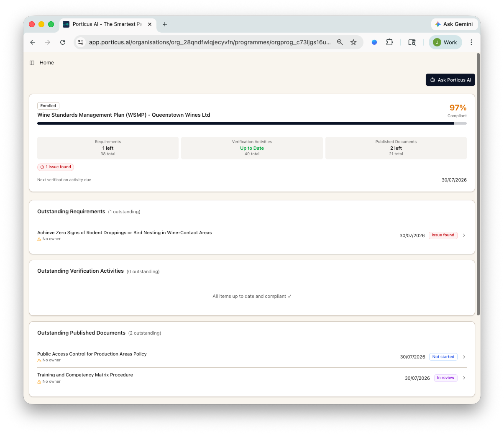Viewport: 504px width, 435px height.
Task: Click the 1 issue found badge
Action: (56, 167)
